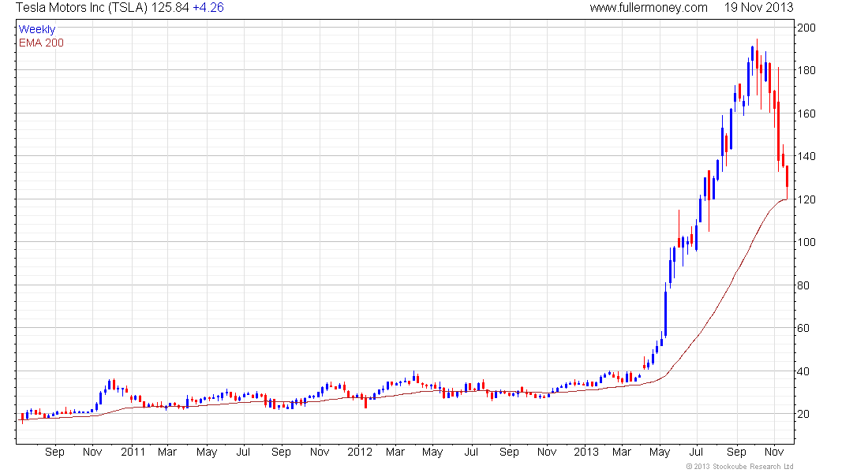Click the Weekly label

coord(37,29)
